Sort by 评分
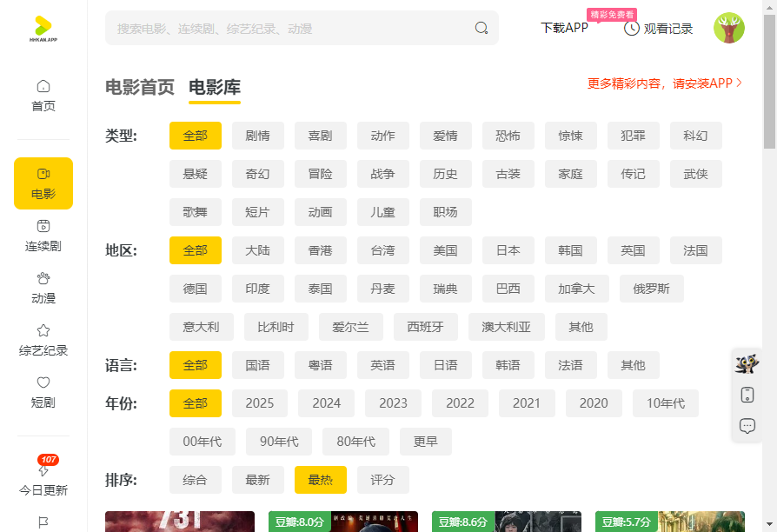Screen dimensions: 777x532 [383, 480]
